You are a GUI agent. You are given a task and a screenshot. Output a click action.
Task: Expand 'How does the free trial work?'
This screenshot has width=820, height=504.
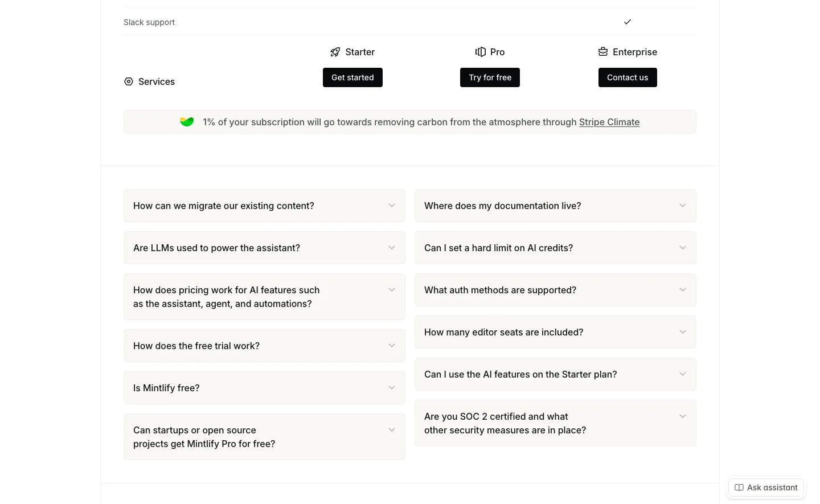[264, 346]
